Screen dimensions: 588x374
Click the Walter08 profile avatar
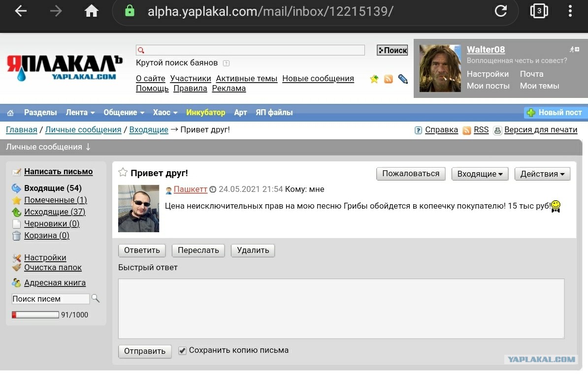point(440,68)
